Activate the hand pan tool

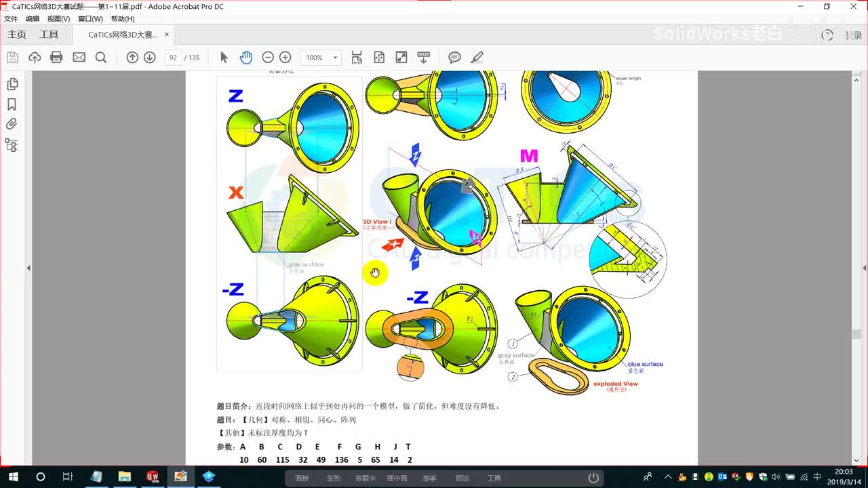[x=245, y=58]
